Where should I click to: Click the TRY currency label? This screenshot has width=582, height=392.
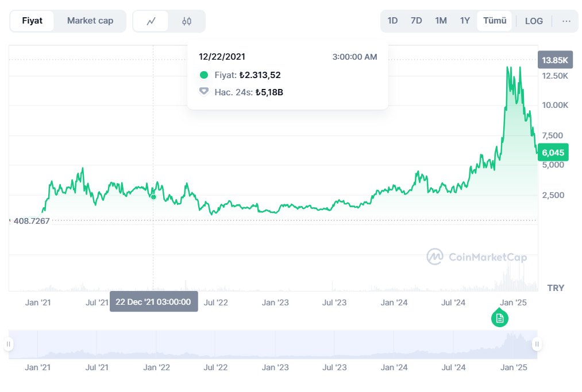click(556, 288)
